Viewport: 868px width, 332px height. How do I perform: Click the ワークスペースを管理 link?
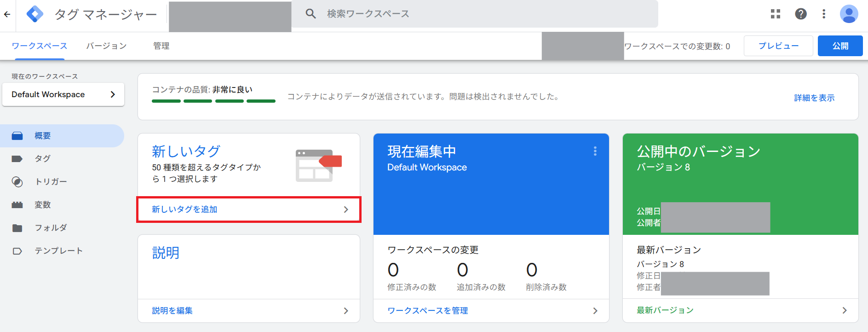click(428, 311)
